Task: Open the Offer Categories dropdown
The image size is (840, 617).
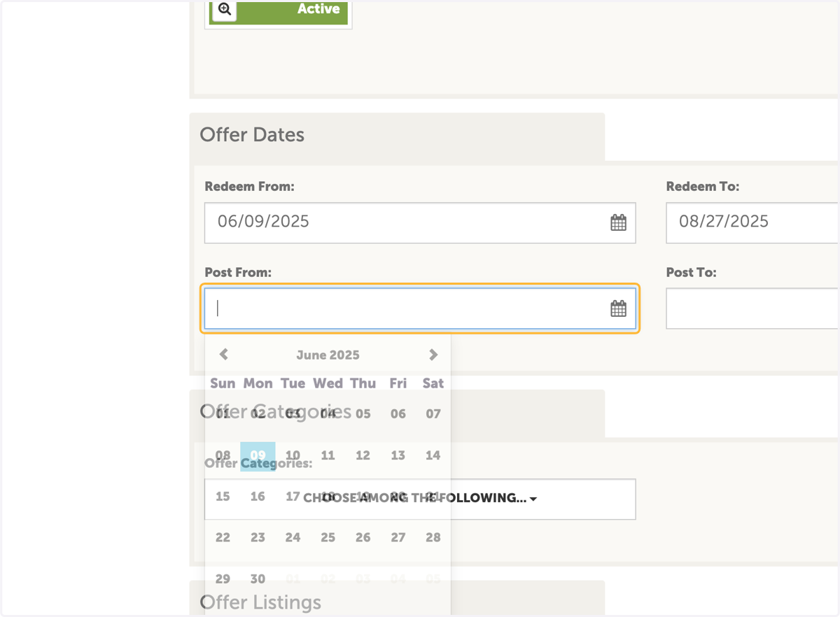Action: [420, 499]
